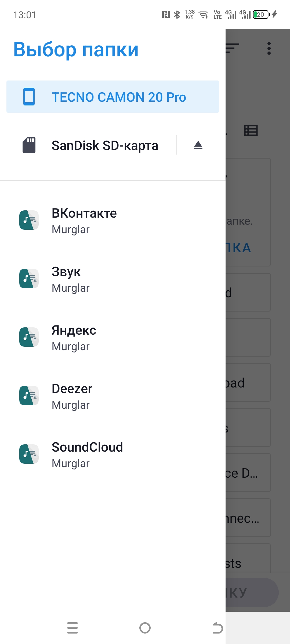The height and width of the screenshot is (644, 290).
Task: Tap the SD card icon
Action: (x=29, y=145)
